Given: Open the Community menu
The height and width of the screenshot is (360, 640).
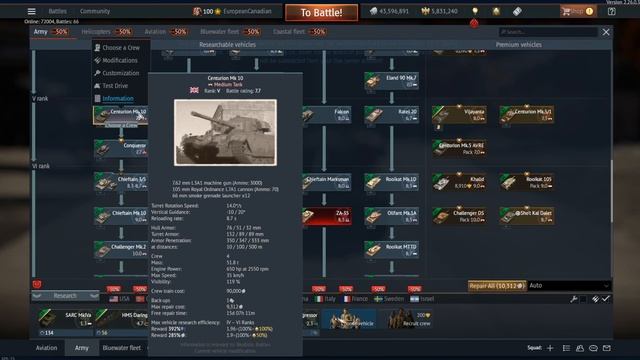Looking at the screenshot, I should [95, 11].
